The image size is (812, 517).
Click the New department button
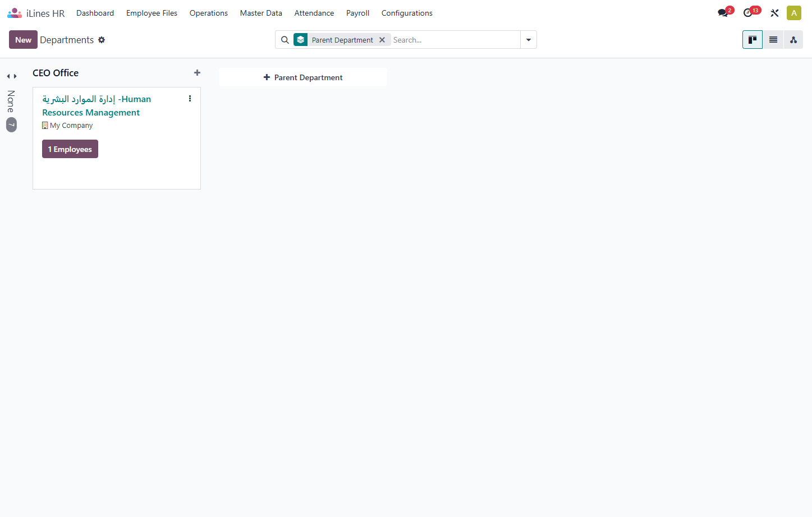[23, 40]
